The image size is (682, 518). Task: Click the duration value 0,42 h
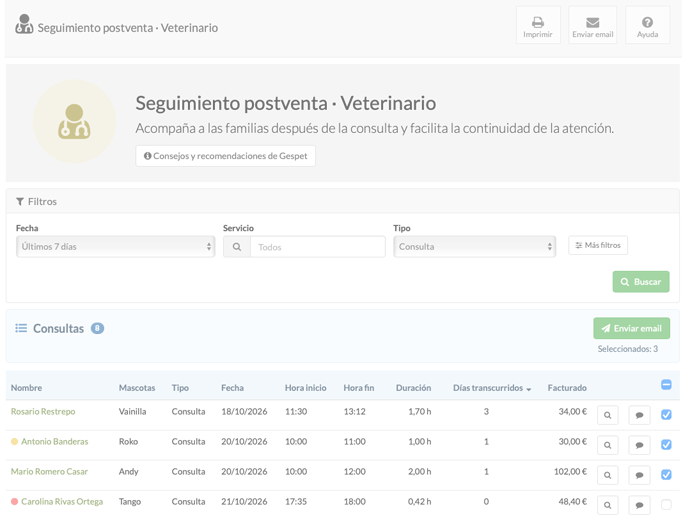[x=419, y=501]
